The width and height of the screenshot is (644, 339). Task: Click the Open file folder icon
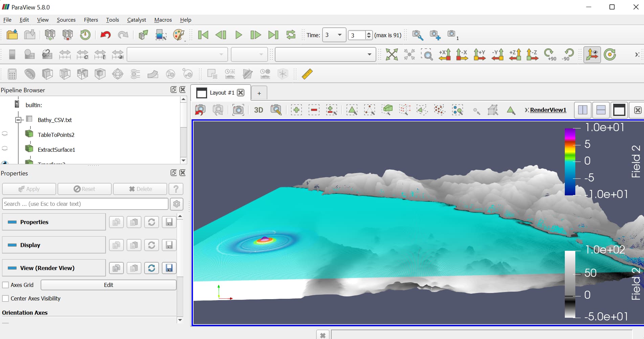[x=12, y=34]
